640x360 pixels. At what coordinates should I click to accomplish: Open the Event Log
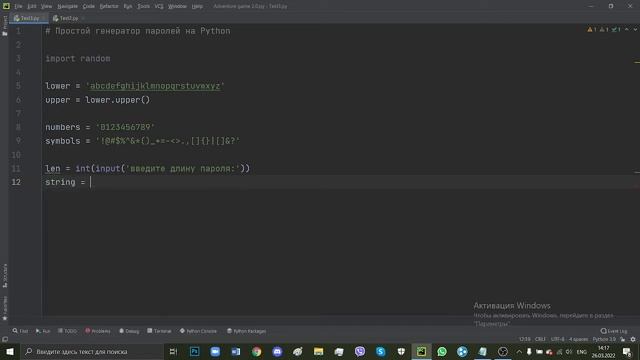(x=614, y=331)
